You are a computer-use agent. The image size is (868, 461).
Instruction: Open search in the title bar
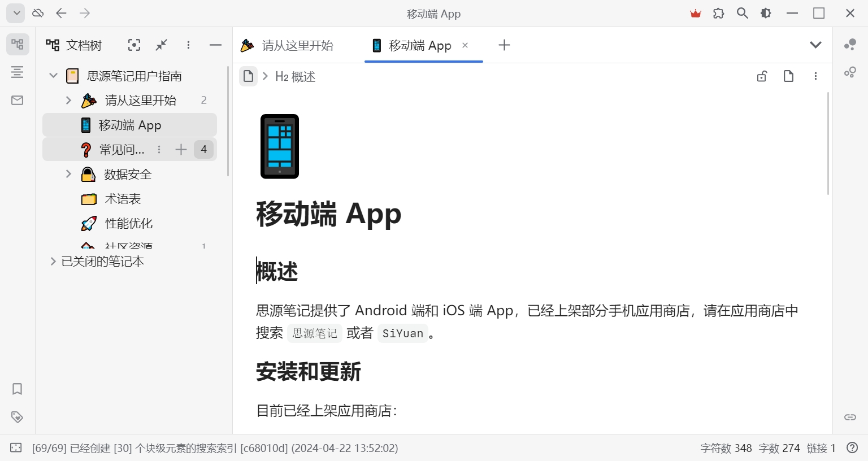coord(743,13)
